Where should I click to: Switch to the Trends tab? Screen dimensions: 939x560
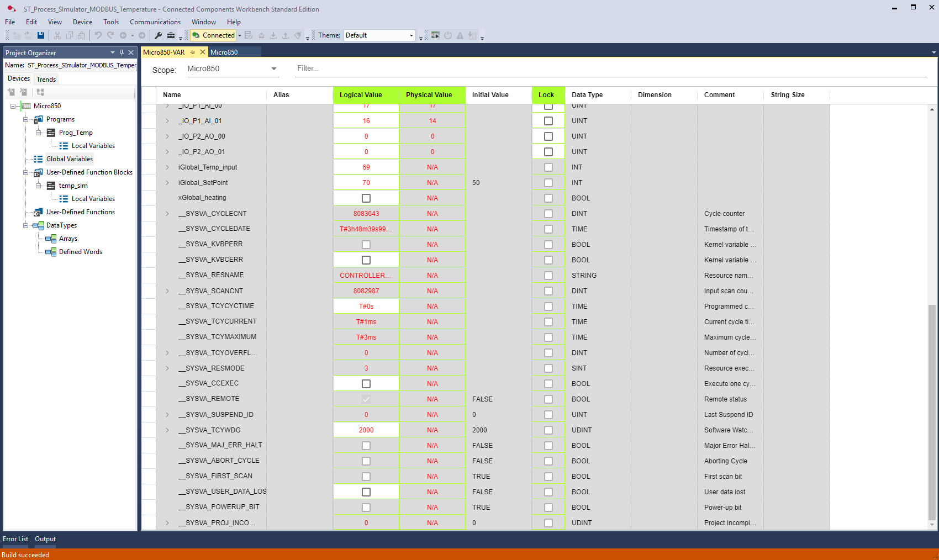pos(46,79)
